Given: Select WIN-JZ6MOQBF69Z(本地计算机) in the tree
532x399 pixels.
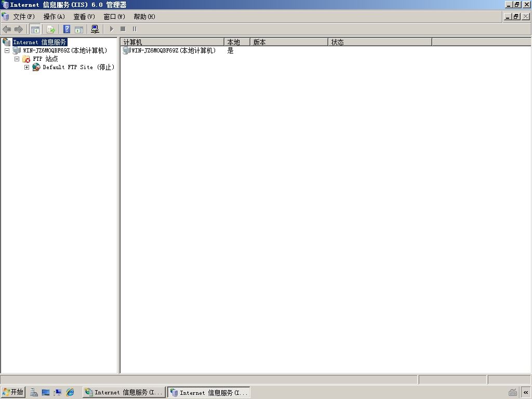Looking at the screenshot, I should coord(65,50).
